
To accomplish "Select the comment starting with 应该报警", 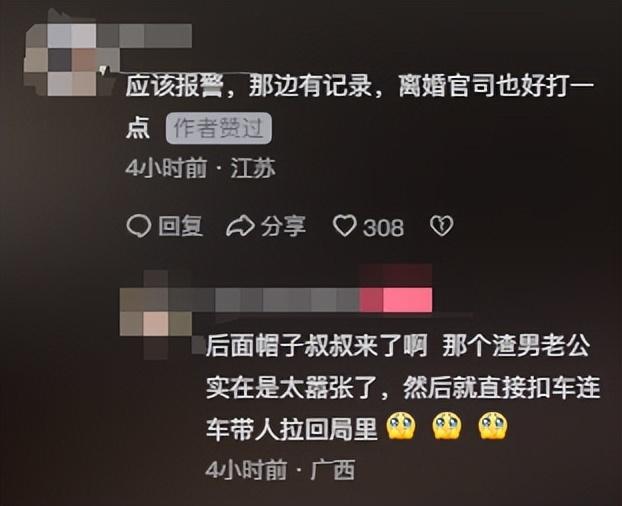I will pos(359,105).
